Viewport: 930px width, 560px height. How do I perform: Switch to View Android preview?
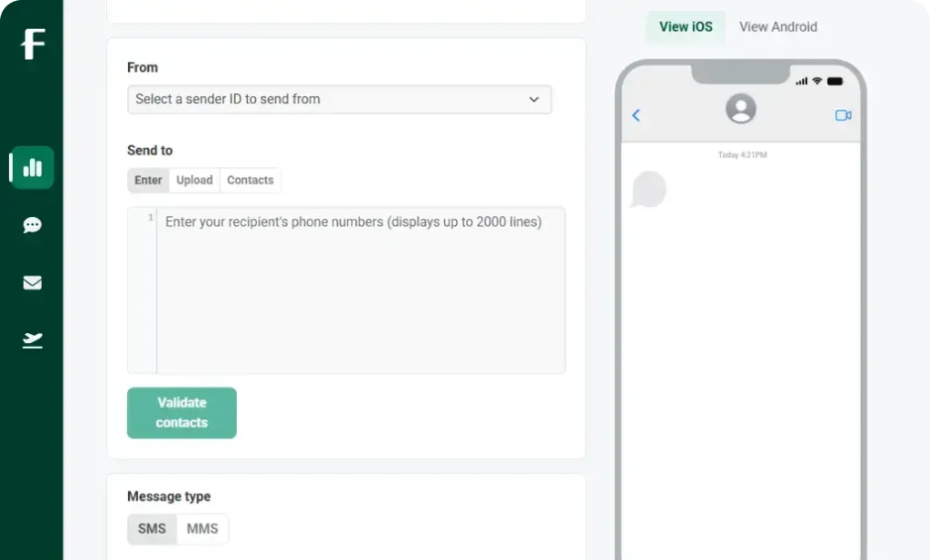click(777, 27)
